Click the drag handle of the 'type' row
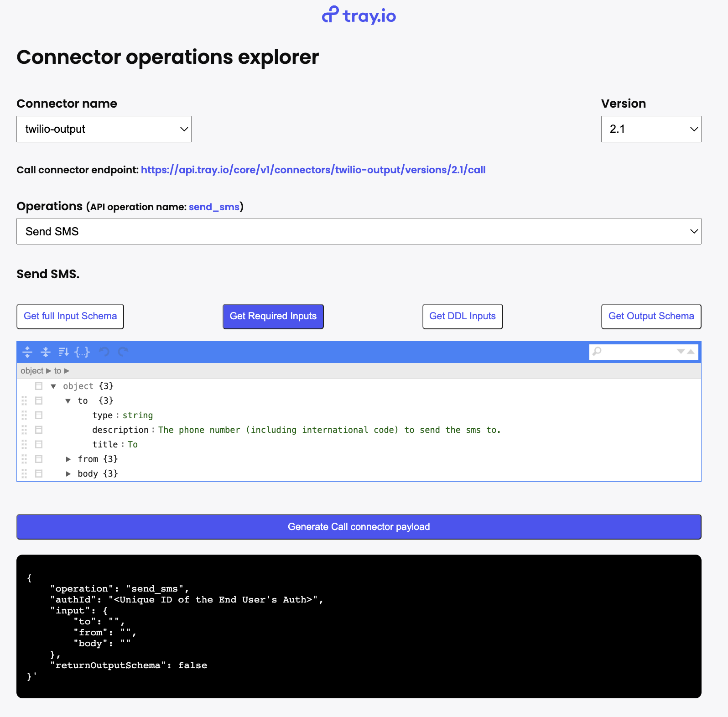728x717 pixels. (24, 415)
